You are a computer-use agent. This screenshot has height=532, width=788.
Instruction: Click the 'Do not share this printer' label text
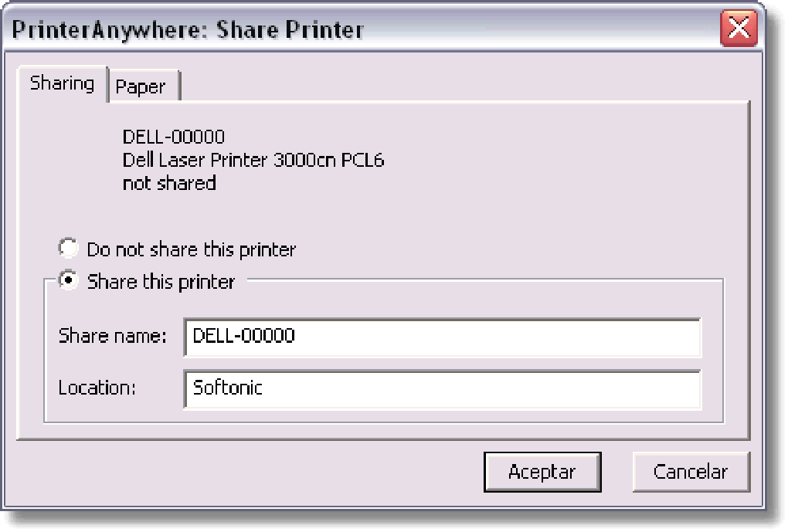tap(192, 249)
